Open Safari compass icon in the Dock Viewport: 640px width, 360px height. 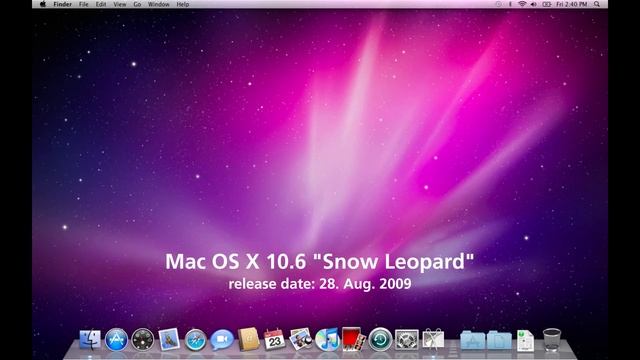tap(196, 340)
